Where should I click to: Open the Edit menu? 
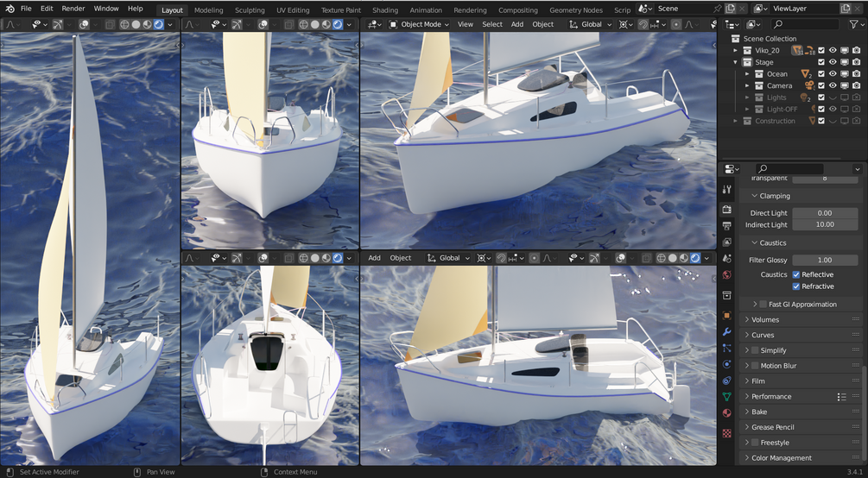(x=47, y=9)
